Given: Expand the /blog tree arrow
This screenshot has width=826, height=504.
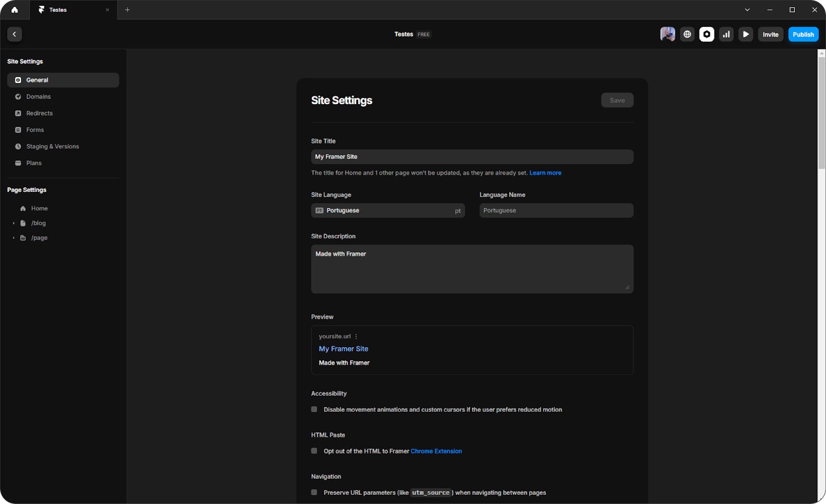Looking at the screenshot, I should pyautogui.click(x=13, y=223).
